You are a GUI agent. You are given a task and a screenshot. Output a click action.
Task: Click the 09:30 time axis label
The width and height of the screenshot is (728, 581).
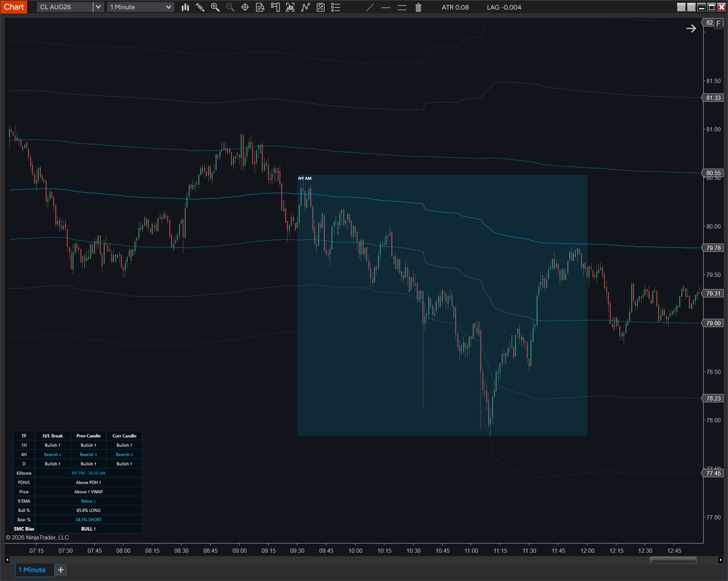point(297,551)
